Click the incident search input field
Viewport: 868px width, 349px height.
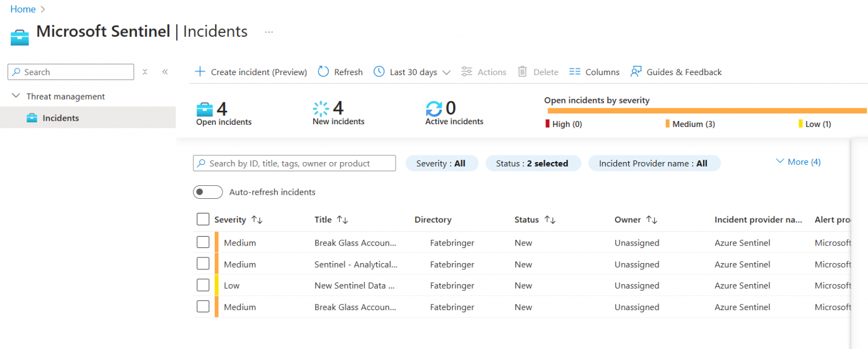point(294,163)
